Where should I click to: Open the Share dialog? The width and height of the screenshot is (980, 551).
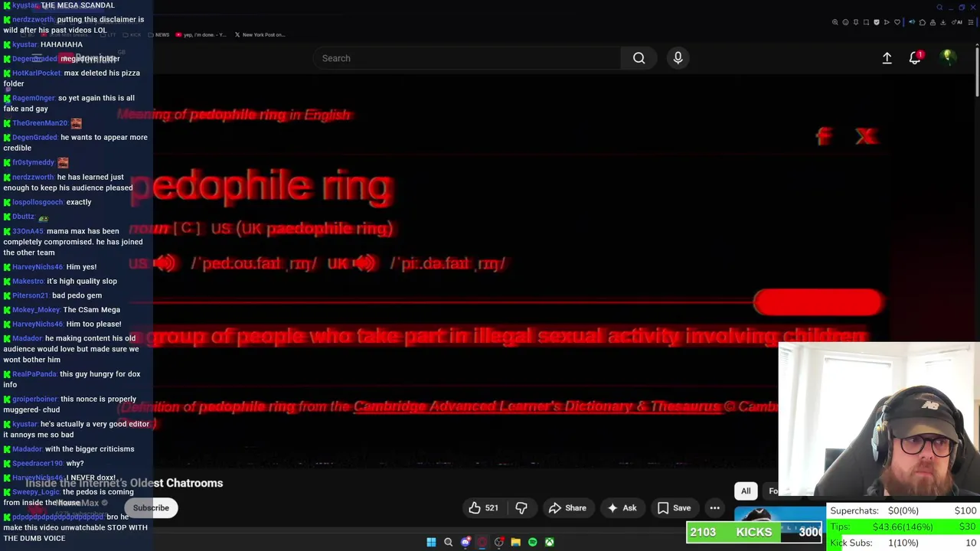(x=567, y=508)
